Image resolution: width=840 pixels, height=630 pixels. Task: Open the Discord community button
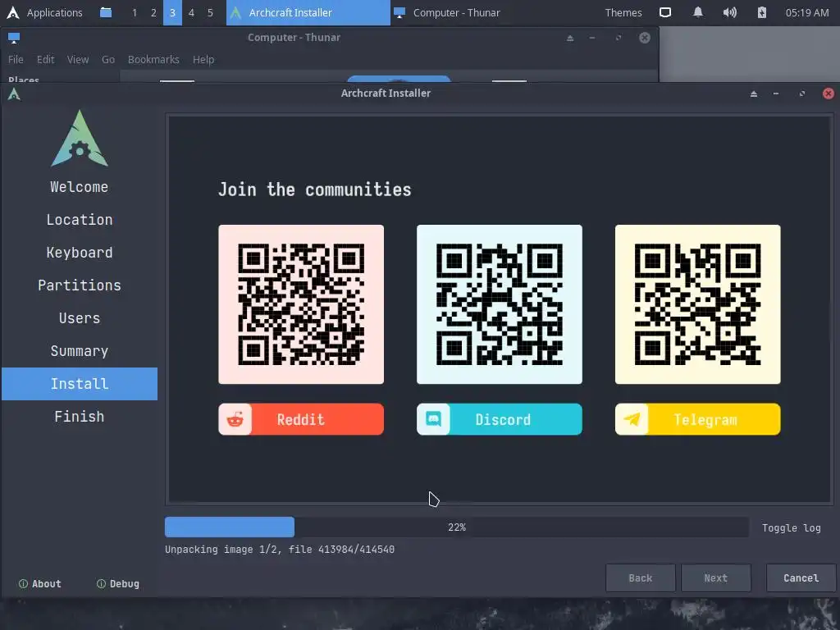point(500,419)
